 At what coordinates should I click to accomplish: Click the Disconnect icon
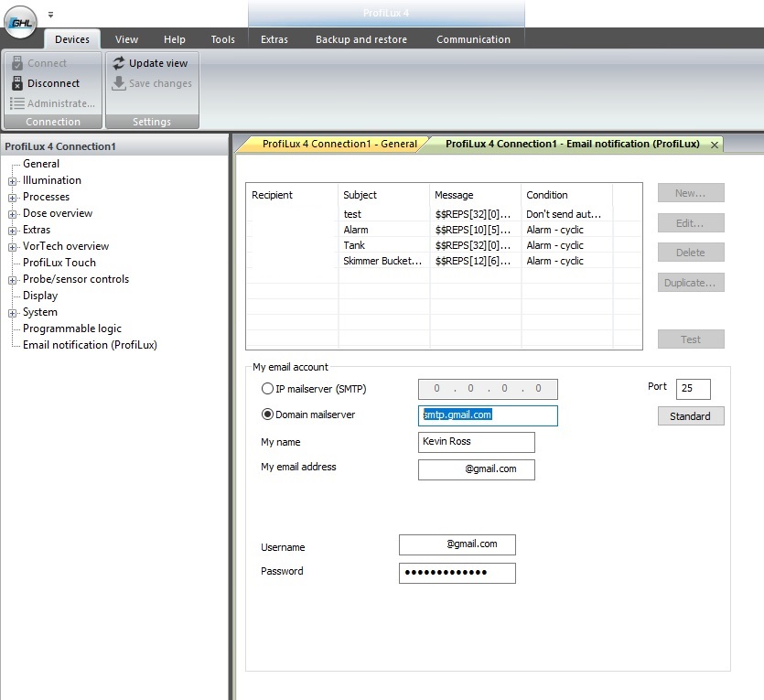pyautogui.click(x=17, y=83)
